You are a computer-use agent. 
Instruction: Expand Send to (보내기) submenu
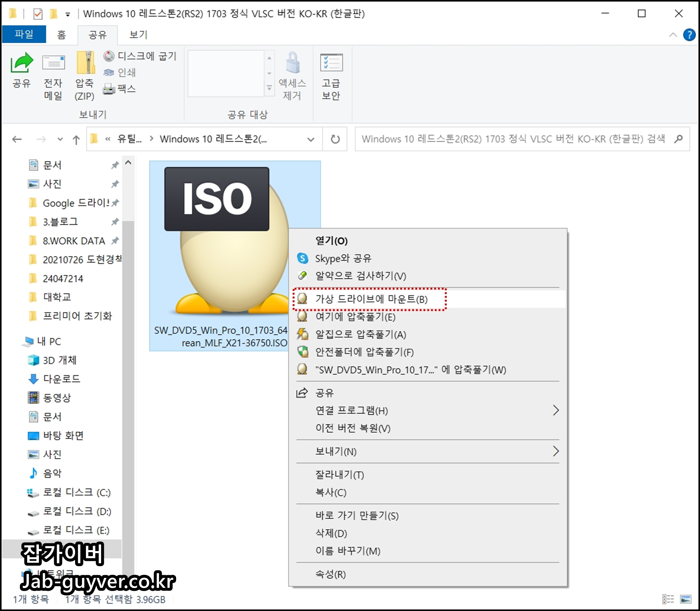[556, 451]
